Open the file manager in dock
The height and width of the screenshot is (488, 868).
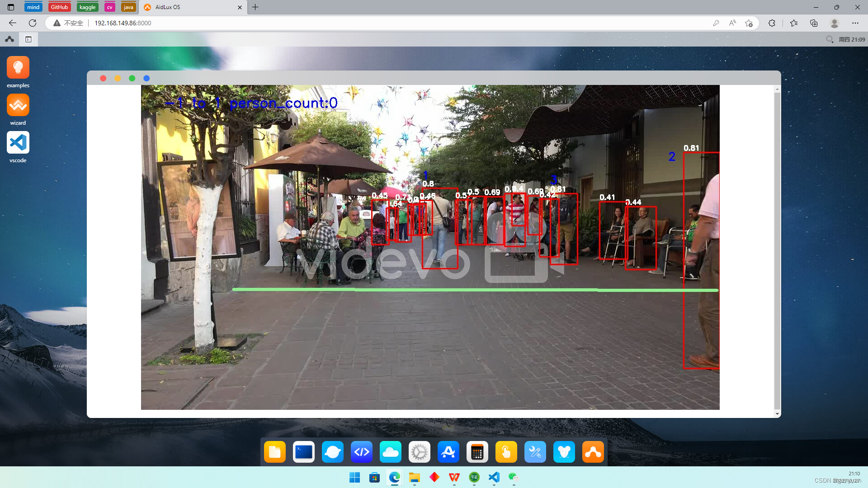pos(275,452)
